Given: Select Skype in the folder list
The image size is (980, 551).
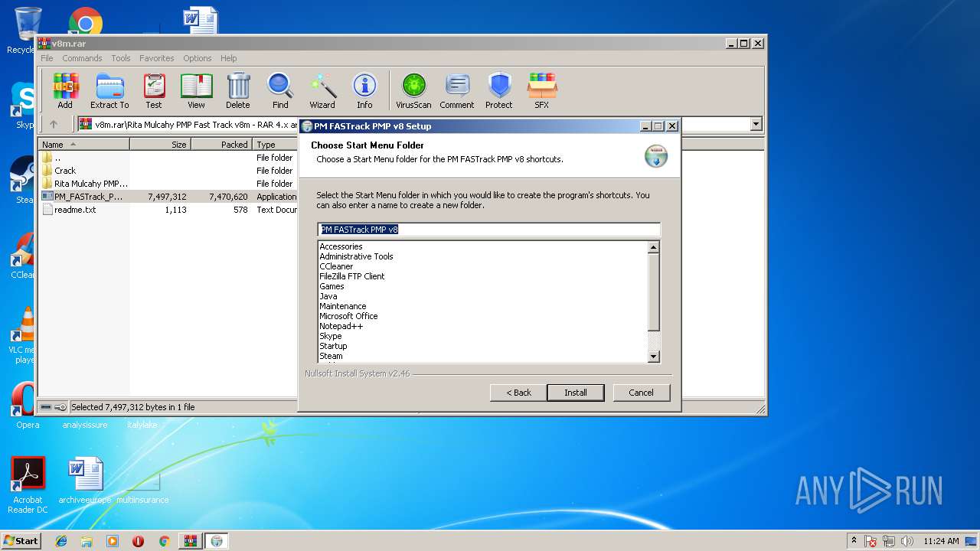Looking at the screenshot, I should (x=330, y=336).
